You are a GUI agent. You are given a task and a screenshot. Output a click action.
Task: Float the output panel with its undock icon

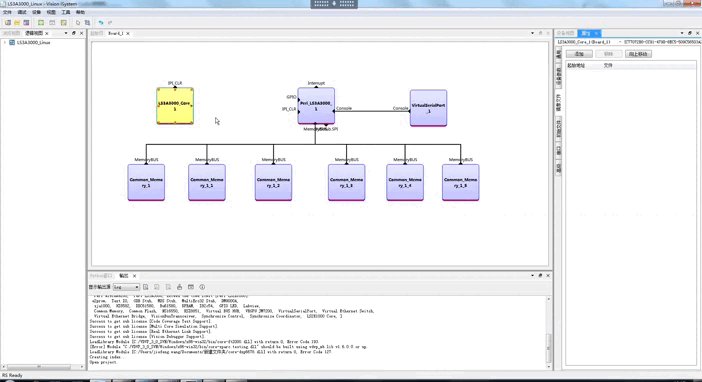click(x=540, y=275)
